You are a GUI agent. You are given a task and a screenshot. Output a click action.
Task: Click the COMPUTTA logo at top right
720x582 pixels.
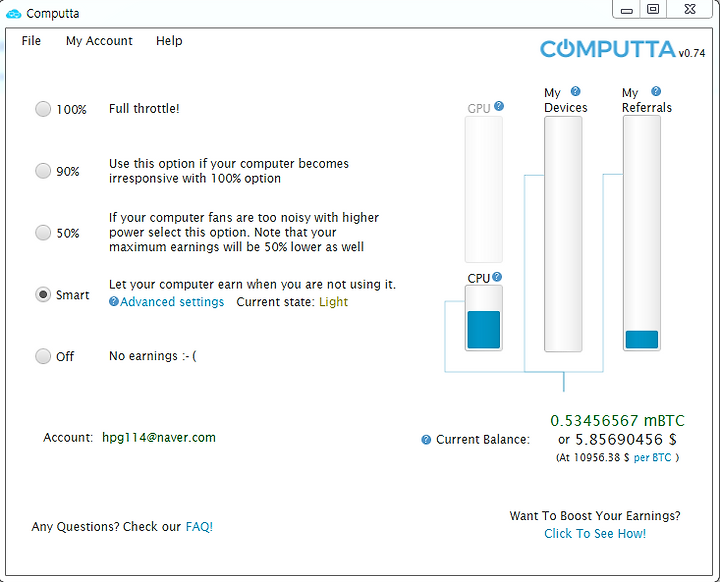(x=608, y=49)
